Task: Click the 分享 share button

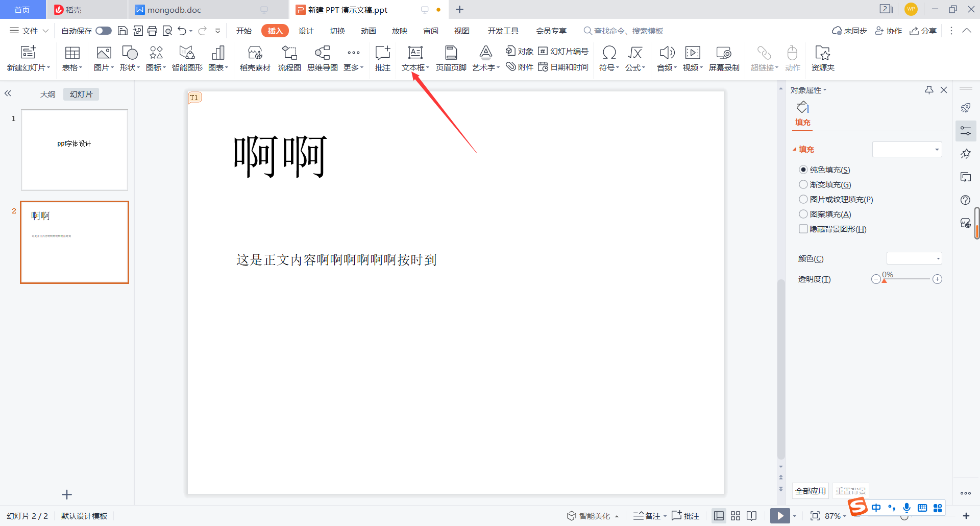Action: [923, 31]
